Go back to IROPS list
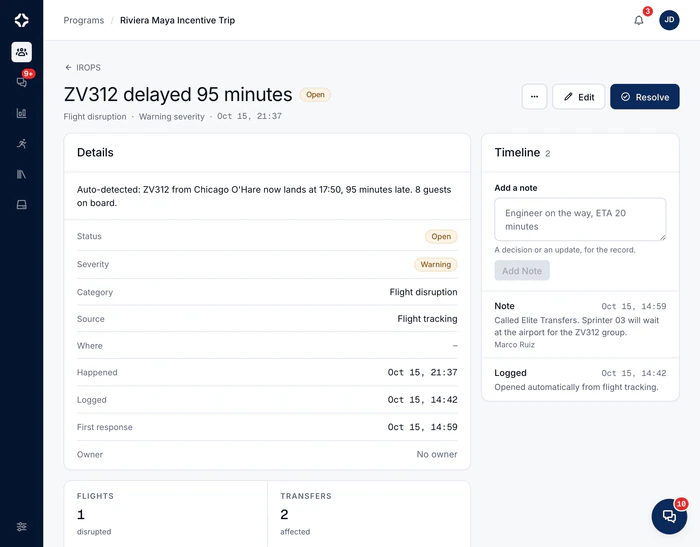700x547 pixels. (83, 67)
